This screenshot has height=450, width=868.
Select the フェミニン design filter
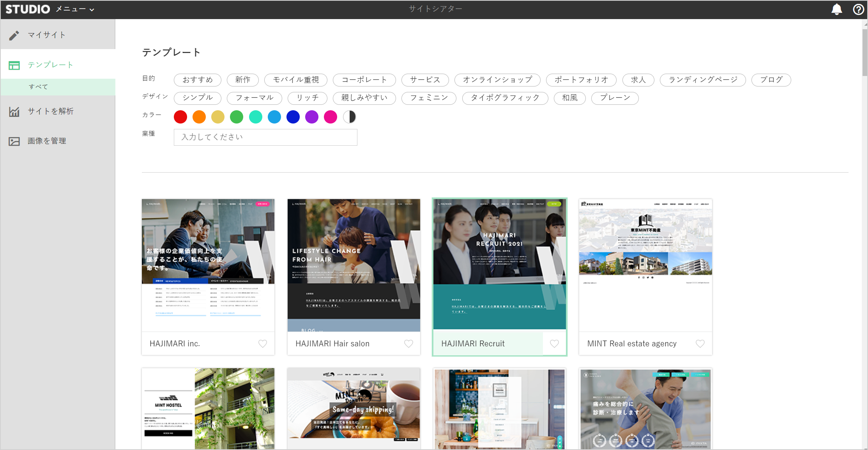pos(429,98)
